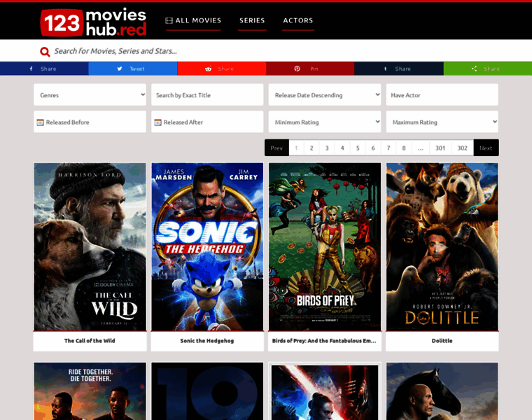Click the Pinterest icon
This screenshot has height=420, width=532.
coord(297,69)
